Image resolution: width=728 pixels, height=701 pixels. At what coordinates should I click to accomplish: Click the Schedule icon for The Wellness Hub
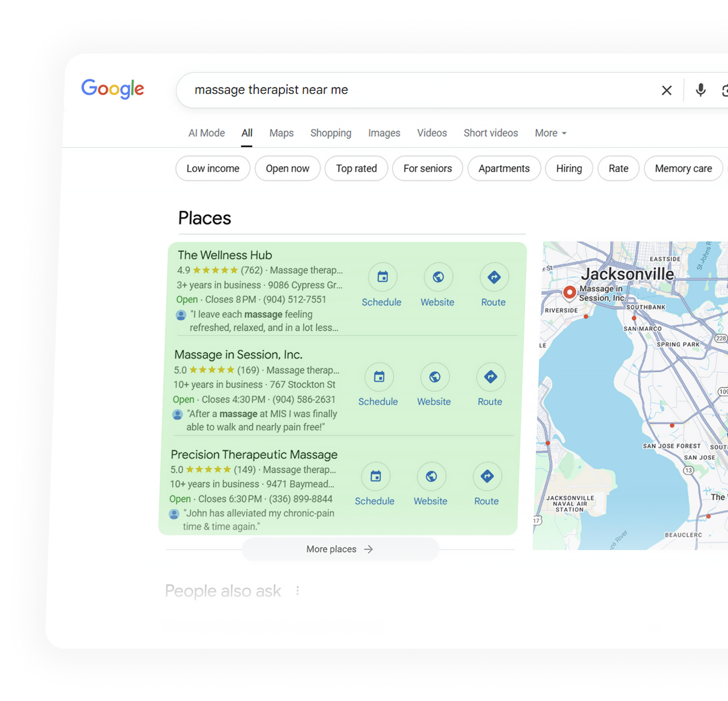tap(382, 277)
